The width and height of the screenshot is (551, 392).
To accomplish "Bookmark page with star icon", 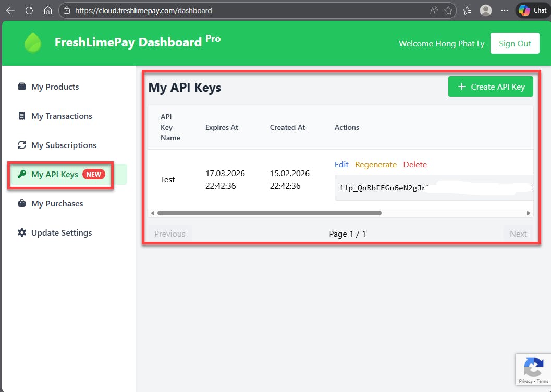I will click(x=448, y=10).
